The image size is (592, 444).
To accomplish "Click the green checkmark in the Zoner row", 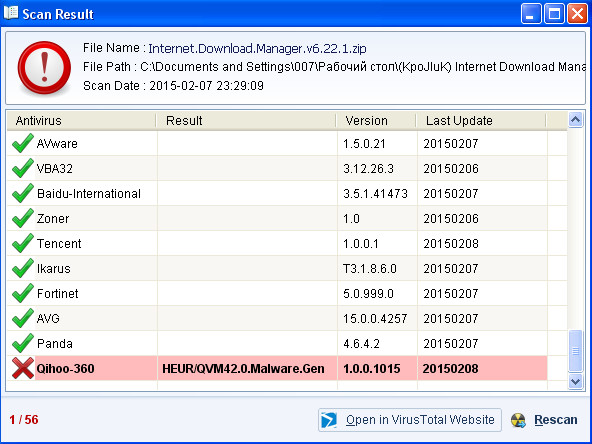I will pyautogui.click(x=23, y=218).
